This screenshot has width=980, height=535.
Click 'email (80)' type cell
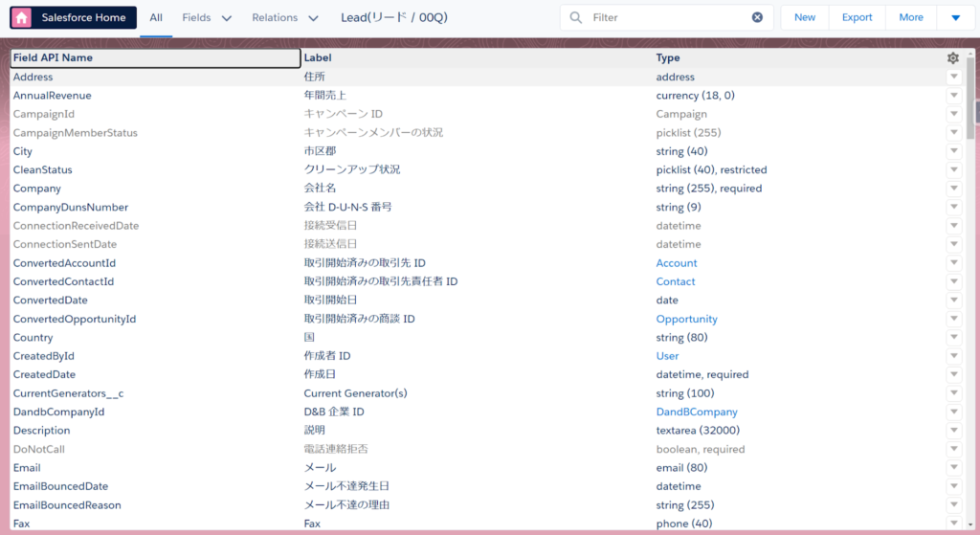(x=681, y=467)
